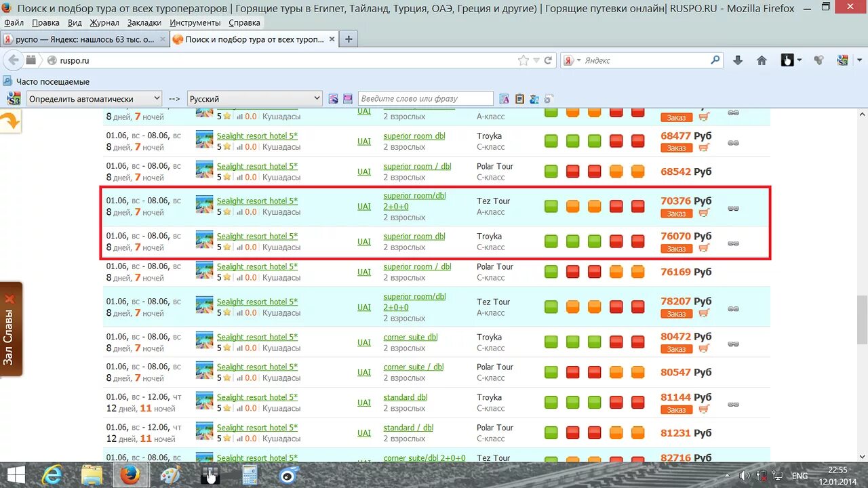Click UAI meal link in the 76070 Руб row
This screenshot has height=488, width=868.
coord(364,242)
